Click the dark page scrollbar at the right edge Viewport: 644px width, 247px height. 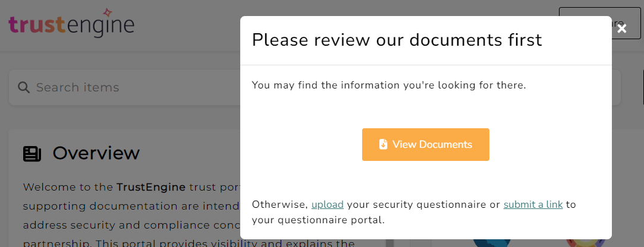[643, 86]
